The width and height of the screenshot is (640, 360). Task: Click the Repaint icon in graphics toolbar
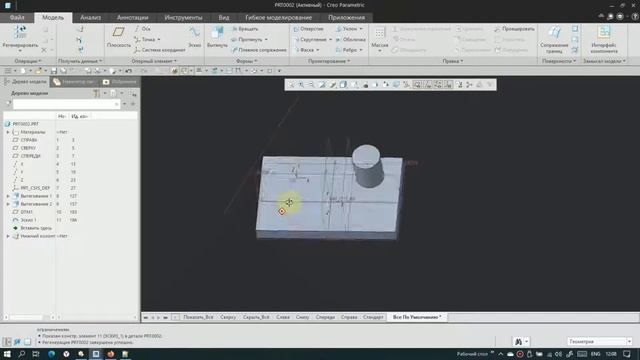(x=322, y=84)
